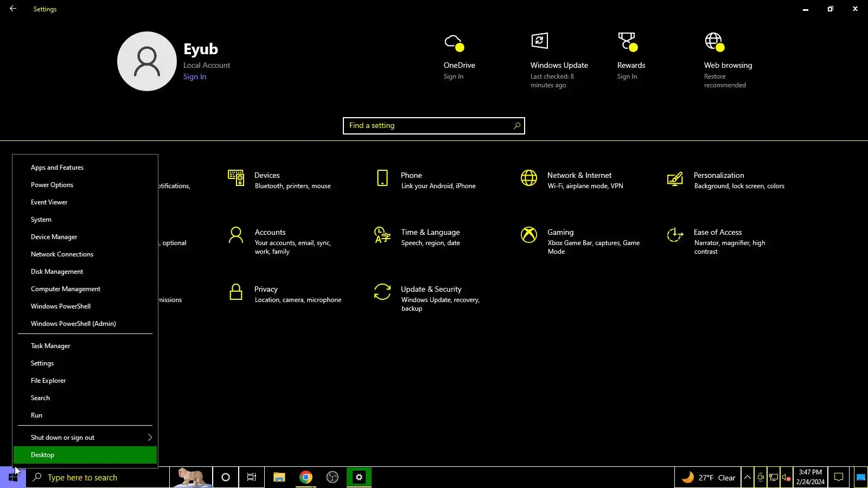
Task: Open the Ease of Access icon
Action: click(675, 235)
